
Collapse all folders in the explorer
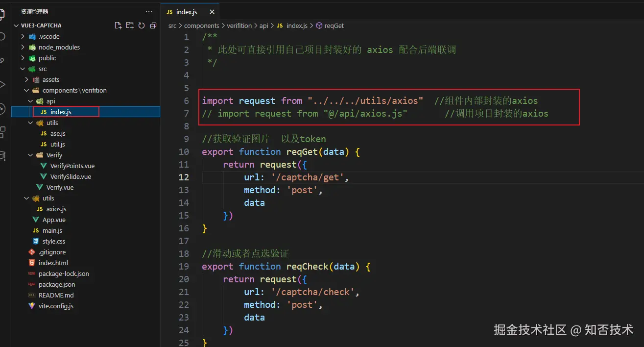[153, 25]
